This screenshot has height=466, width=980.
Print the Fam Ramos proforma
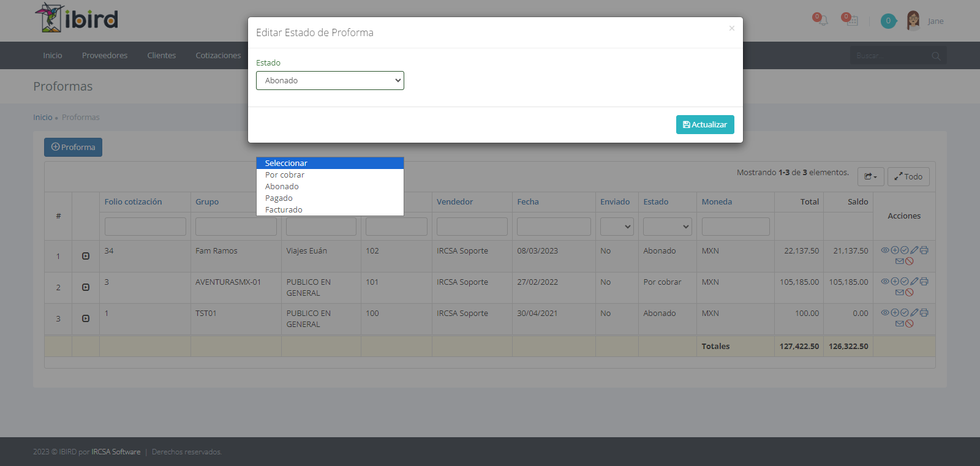[924, 250]
